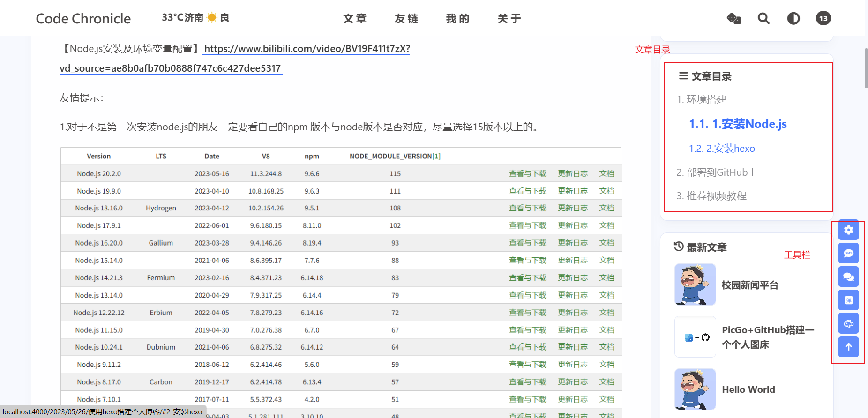Open the bilibili.com video link

(x=307, y=49)
